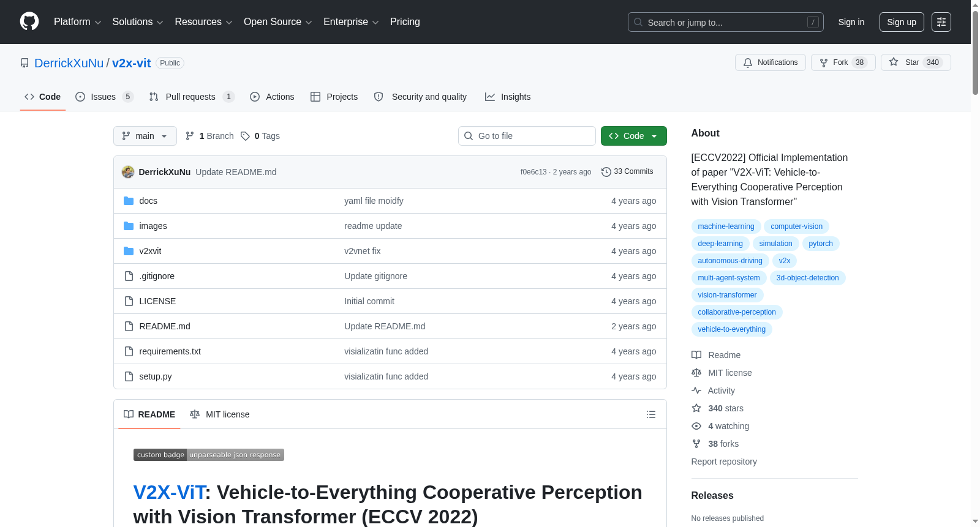
Task: Click the docs folder icon
Action: click(129, 201)
